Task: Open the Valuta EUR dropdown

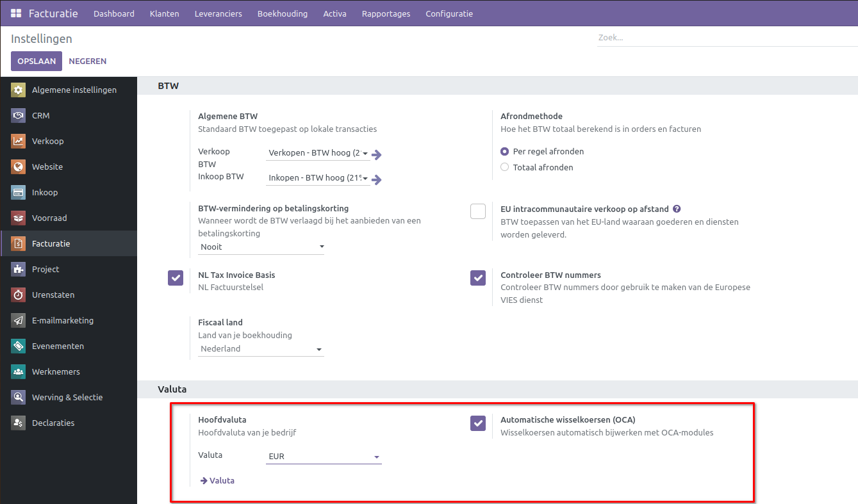Action: point(324,457)
